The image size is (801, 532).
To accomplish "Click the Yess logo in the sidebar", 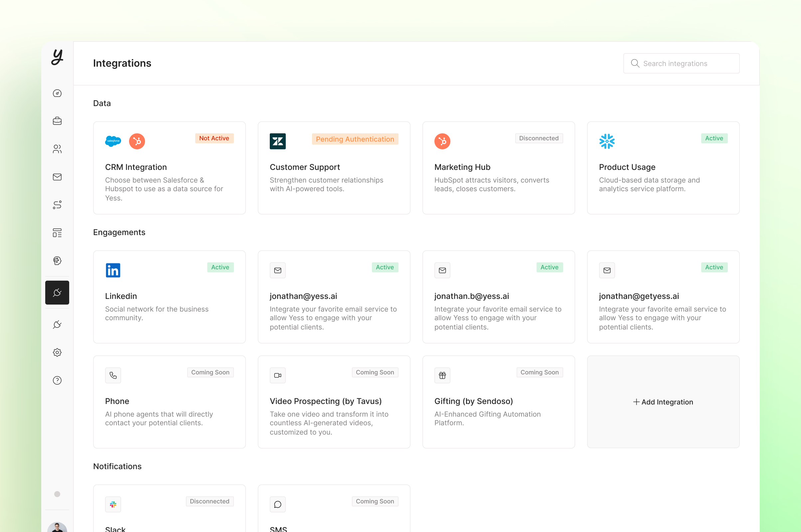I will [x=57, y=57].
